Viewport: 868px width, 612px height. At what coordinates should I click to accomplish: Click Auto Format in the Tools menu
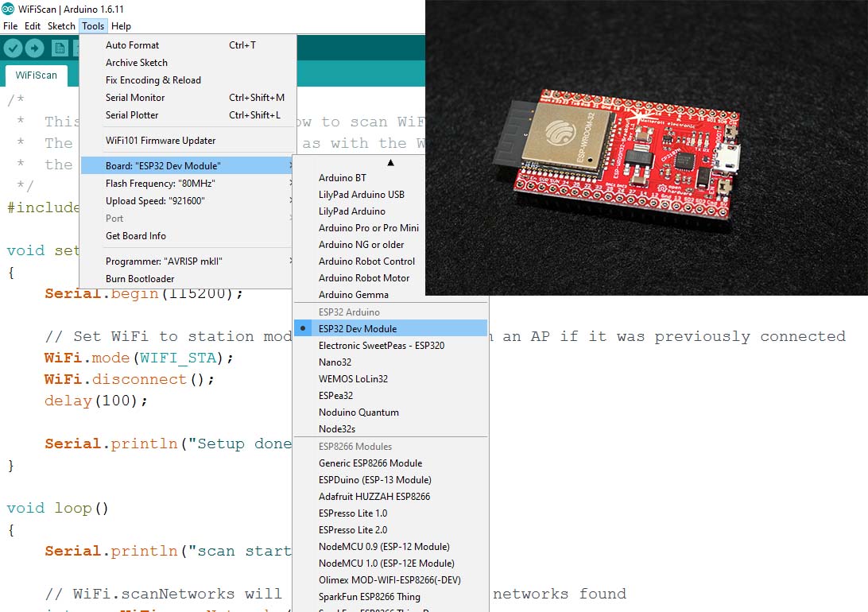tap(130, 45)
